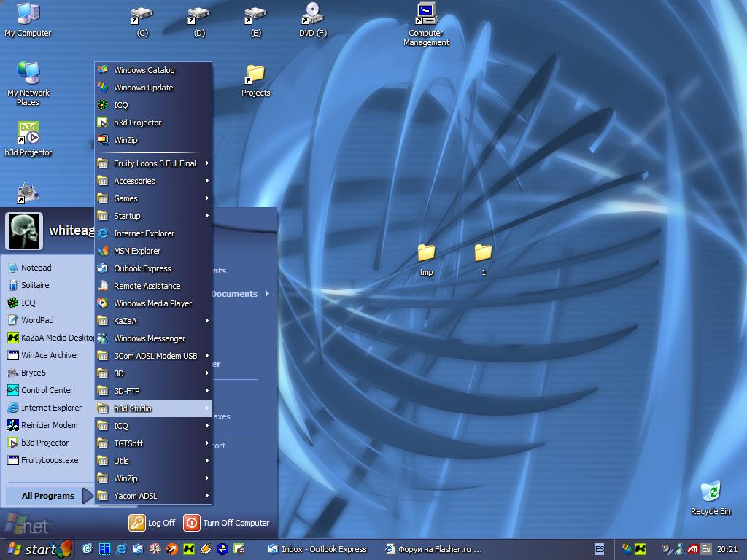
Task: Launch Computer Management desktop shortcut
Action: [426, 24]
